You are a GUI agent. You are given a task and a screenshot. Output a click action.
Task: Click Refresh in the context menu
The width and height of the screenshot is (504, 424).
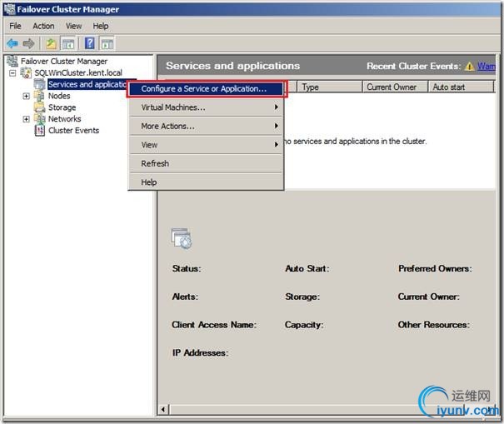155,164
